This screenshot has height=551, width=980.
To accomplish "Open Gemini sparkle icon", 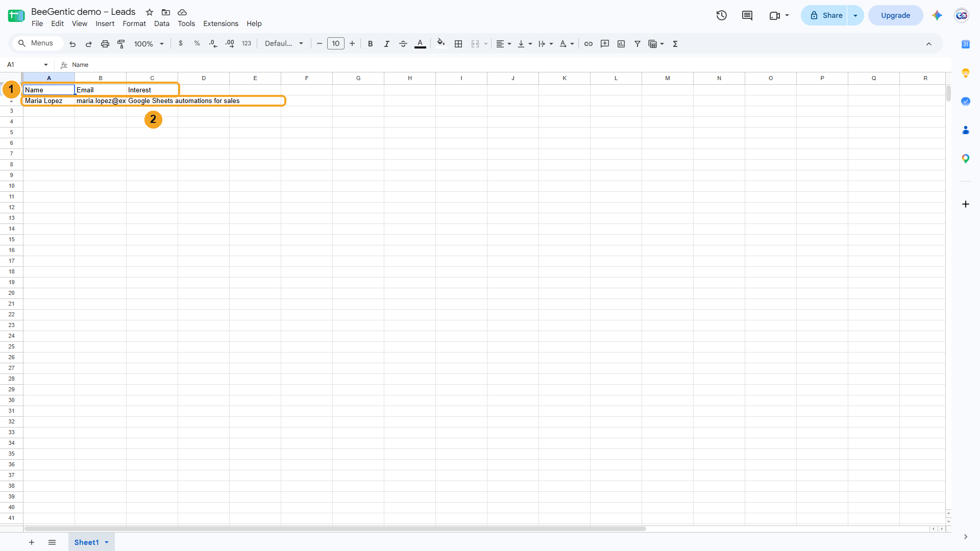I will (x=937, y=15).
